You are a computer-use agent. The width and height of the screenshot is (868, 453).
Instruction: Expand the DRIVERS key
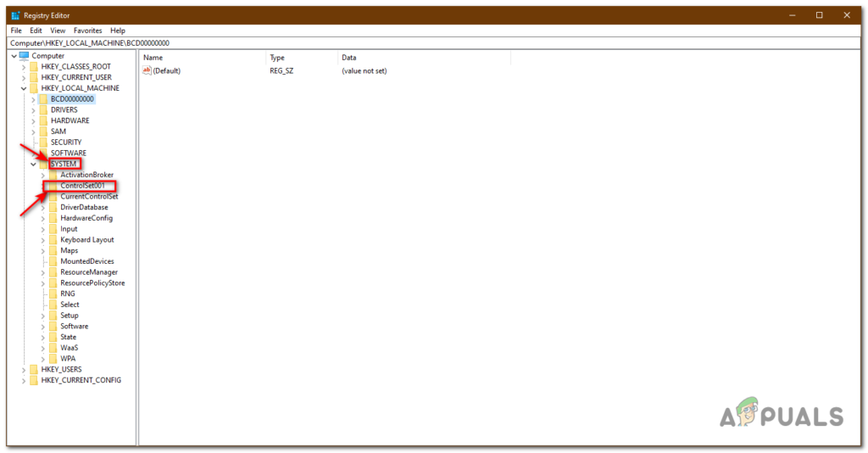[33, 109]
